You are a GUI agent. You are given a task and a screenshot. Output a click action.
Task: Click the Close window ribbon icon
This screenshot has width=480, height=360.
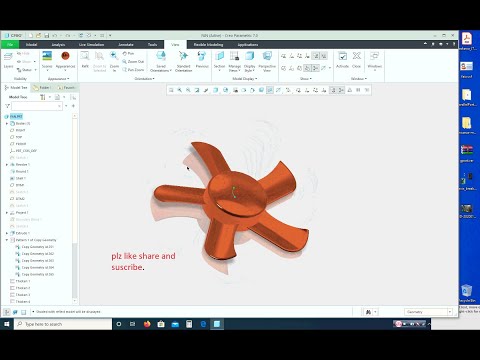[x=356, y=59]
